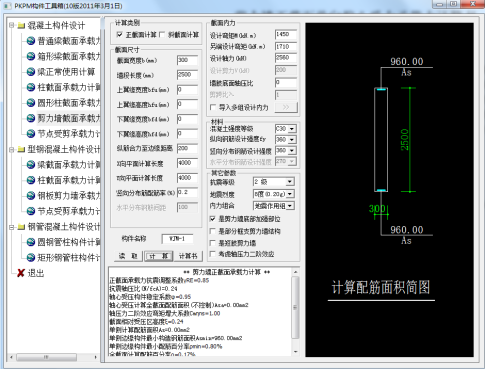Open 圆钢管柱构件计算 item icon
This screenshot has width=485, height=369.
(x=31, y=242)
